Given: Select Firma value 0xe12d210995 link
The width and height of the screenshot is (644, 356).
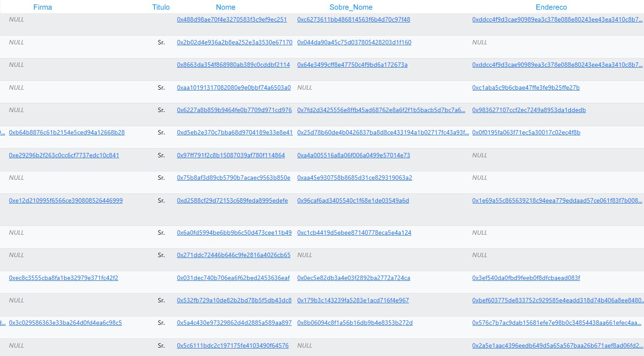Looking at the screenshot, I should click(x=66, y=201).
